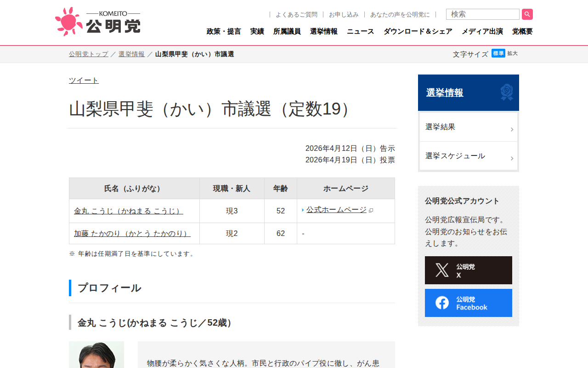Click chevron arrow beside 選挙スケジュール
This screenshot has height=368, width=588.
click(512, 159)
